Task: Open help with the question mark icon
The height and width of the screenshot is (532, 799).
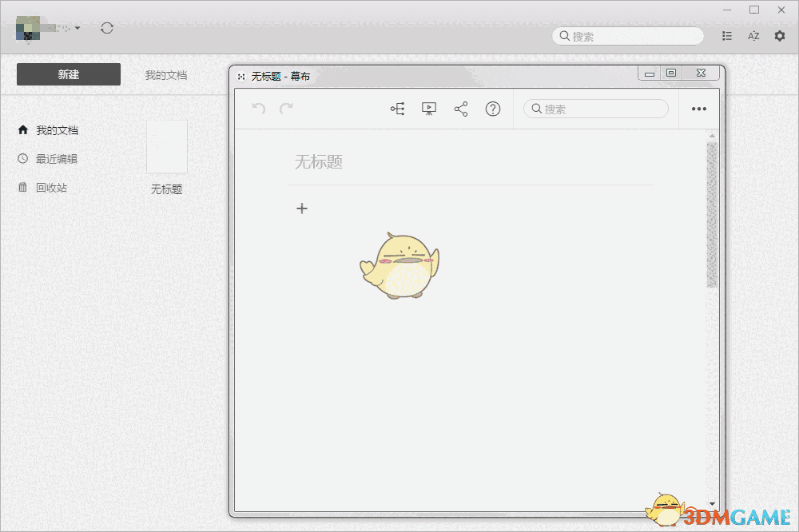Action: click(493, 109)
